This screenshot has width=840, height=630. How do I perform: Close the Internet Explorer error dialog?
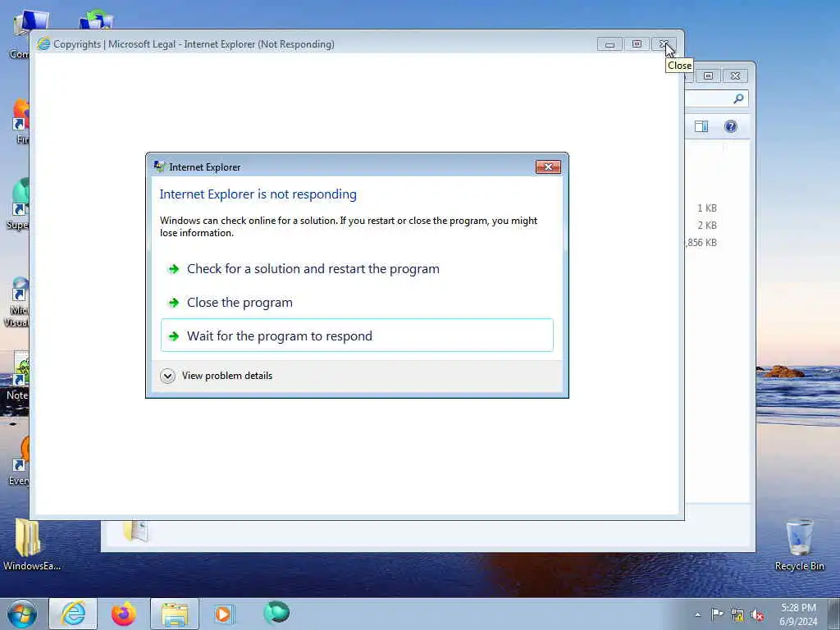548,167
